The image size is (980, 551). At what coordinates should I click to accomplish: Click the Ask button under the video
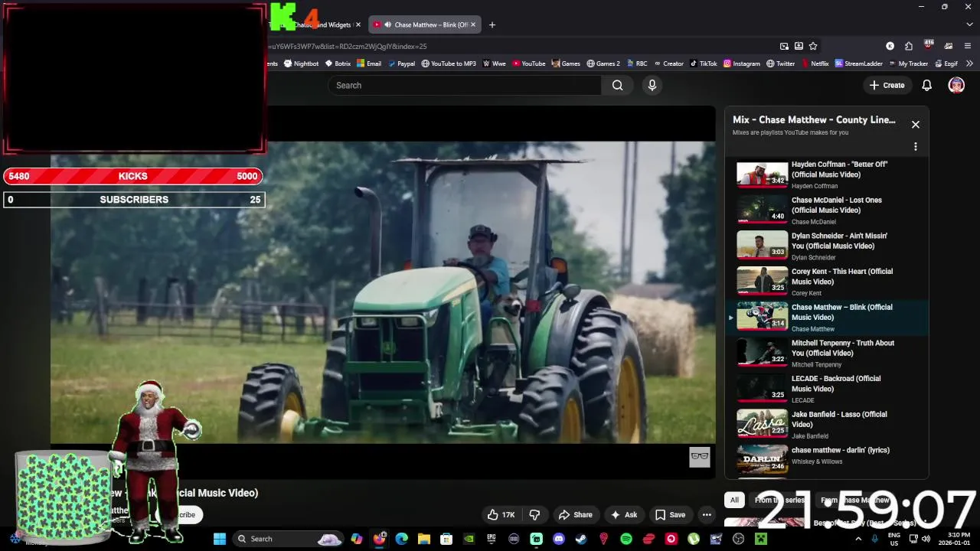(623, 515)
